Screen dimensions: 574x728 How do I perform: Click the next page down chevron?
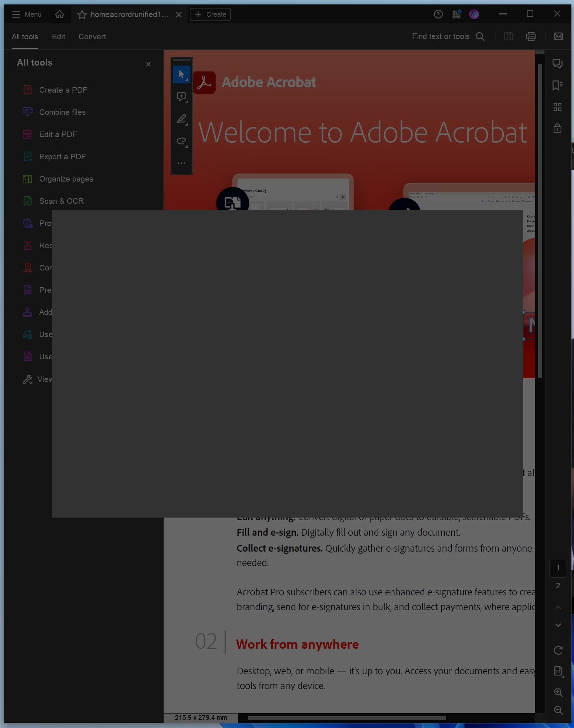coord(558,625)
